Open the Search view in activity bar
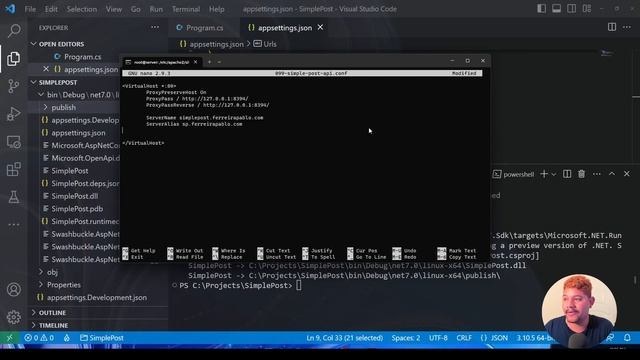This screenshot has width=640, height=360. (14, 31)
